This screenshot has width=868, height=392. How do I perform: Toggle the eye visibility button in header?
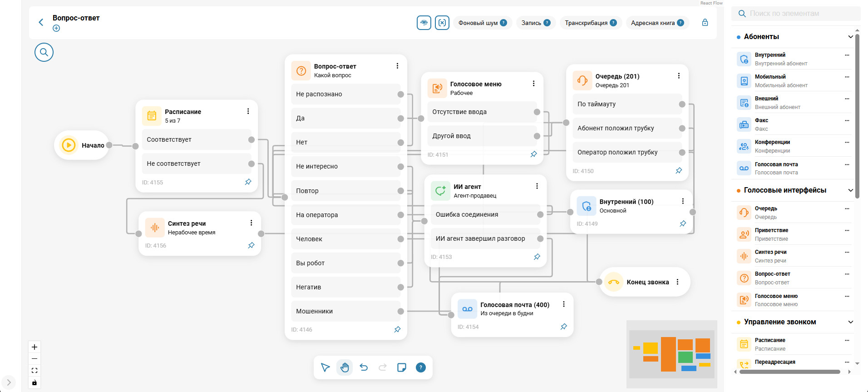click(424, 23)
